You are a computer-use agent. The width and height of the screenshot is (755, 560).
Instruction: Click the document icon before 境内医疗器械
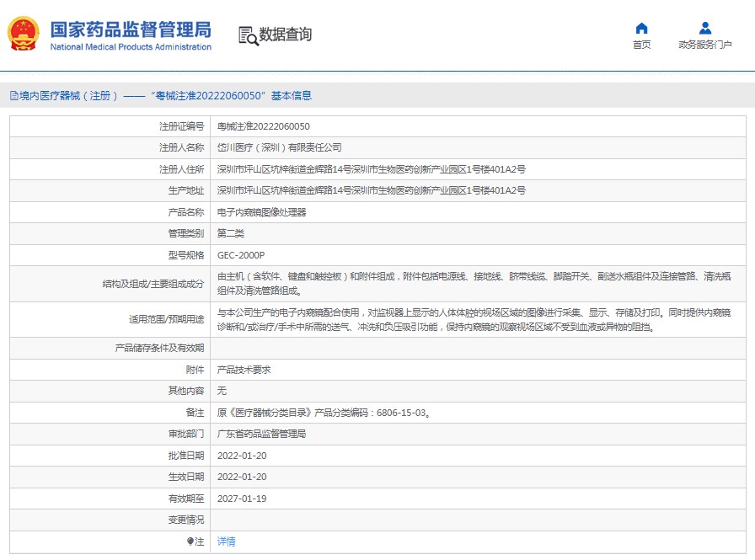[13, 96]
